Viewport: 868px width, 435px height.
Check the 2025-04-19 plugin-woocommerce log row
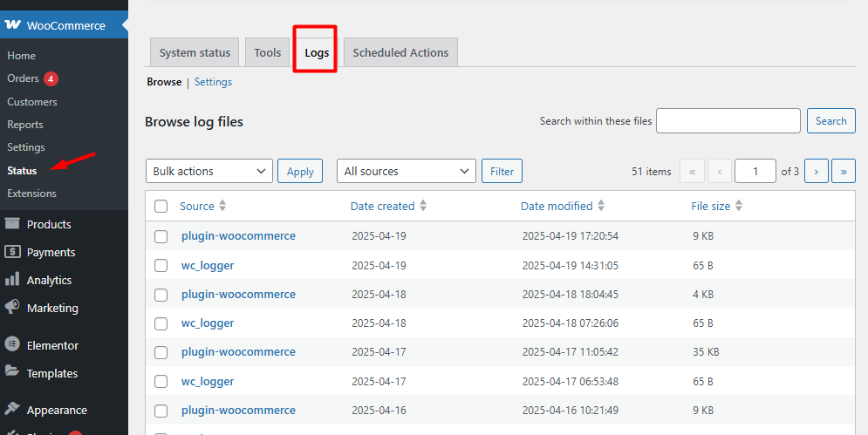pyautogui.click(x=161, y=236)
